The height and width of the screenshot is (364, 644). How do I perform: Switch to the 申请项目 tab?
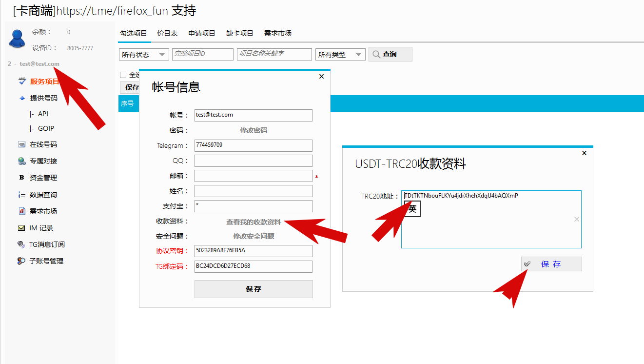coord(202,33)
